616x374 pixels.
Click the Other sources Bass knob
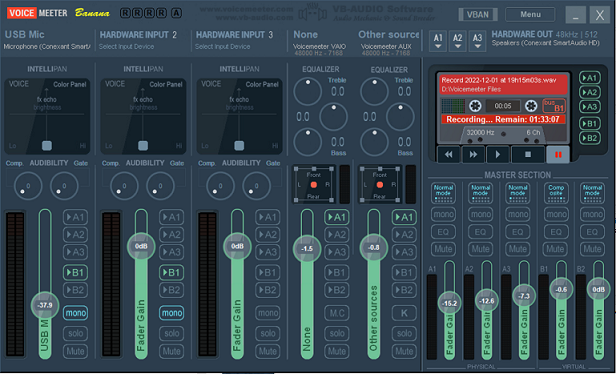tap(374, 142)
